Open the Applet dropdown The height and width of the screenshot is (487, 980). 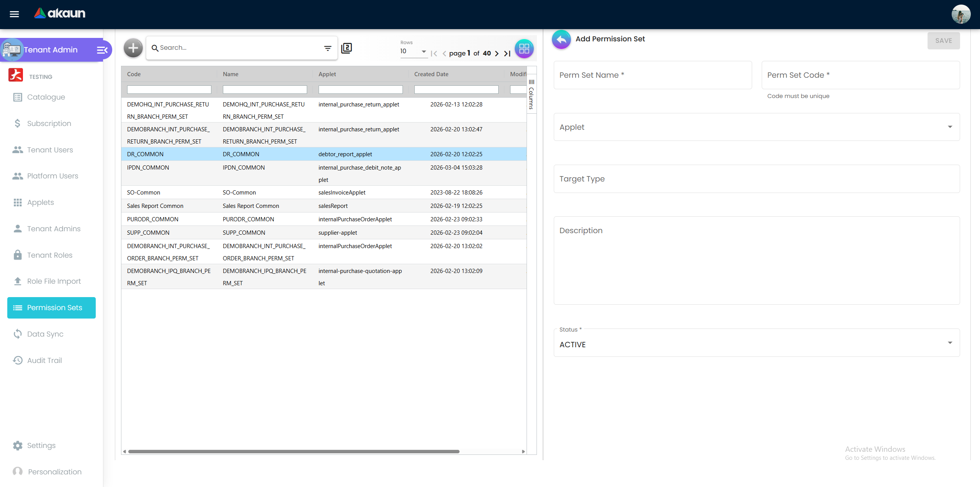(756, 127)
